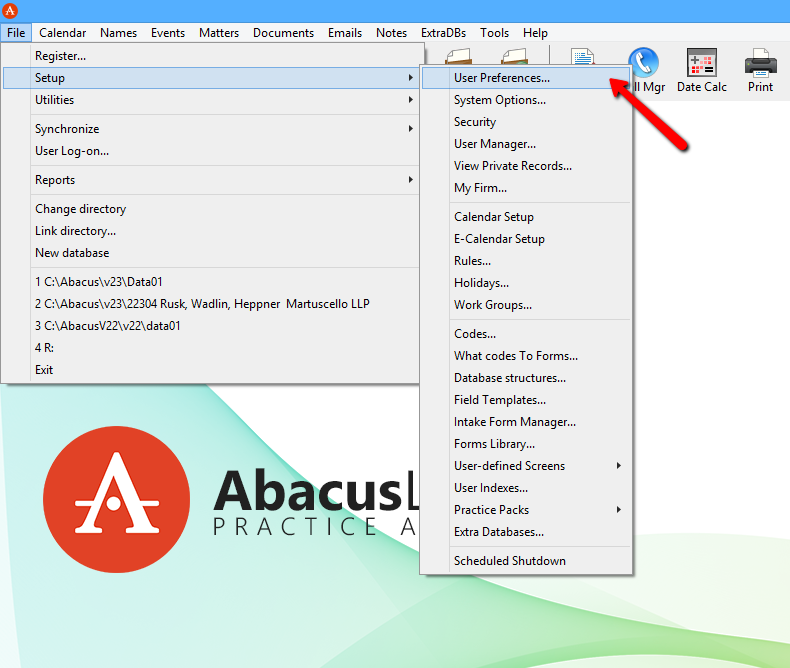Viewport: 790px width, 668px height.
Task: Open Forms Library...
Action: coord(526,444)
